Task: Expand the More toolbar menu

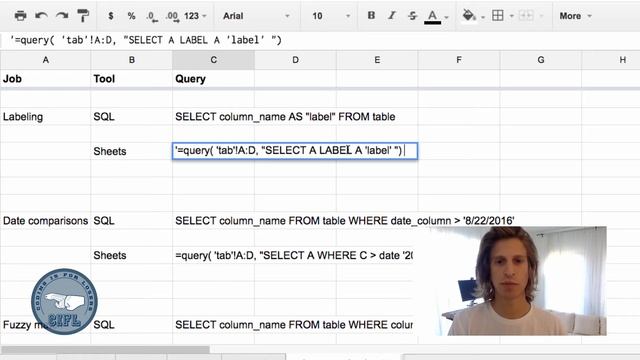Action: (x=575, y=16)
